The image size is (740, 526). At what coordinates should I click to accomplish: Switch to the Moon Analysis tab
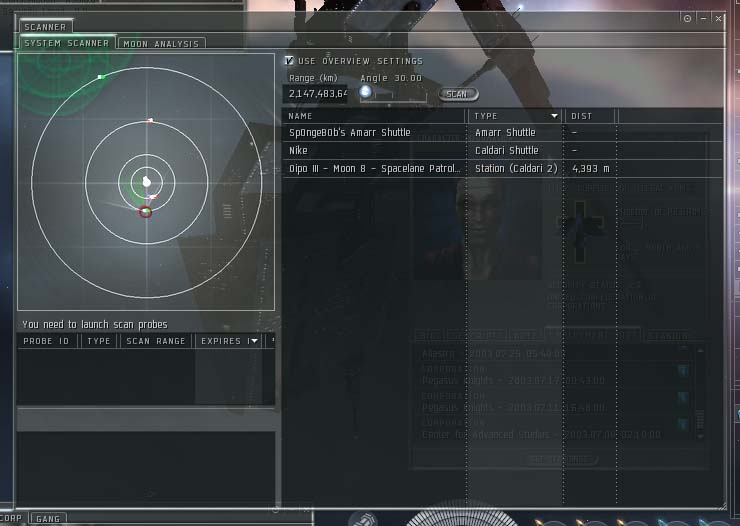[162, 44]
